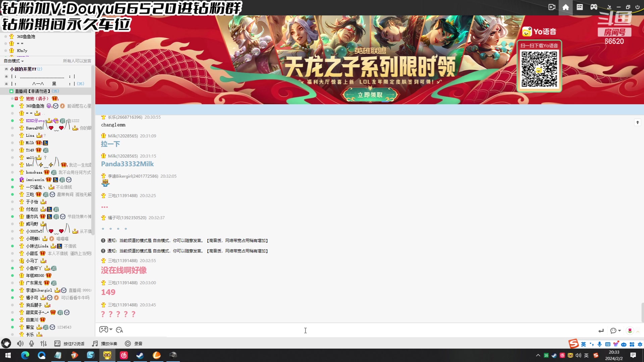
Task: Collapse the 直播间【非请勿进】 channel
Action: 11,91
